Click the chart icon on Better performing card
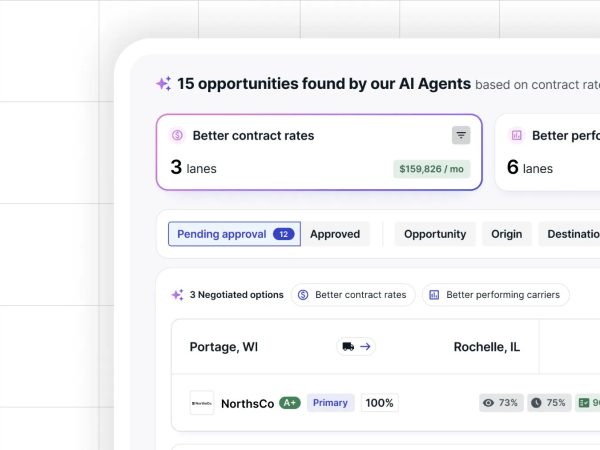Viewport: 600px width, 450px height. pos(516,135)
